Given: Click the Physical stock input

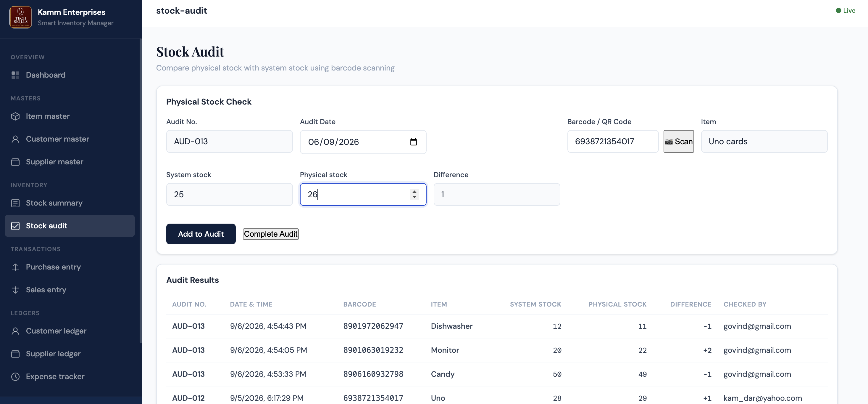Looking at the screenshot, I should [x=363, y=195].
